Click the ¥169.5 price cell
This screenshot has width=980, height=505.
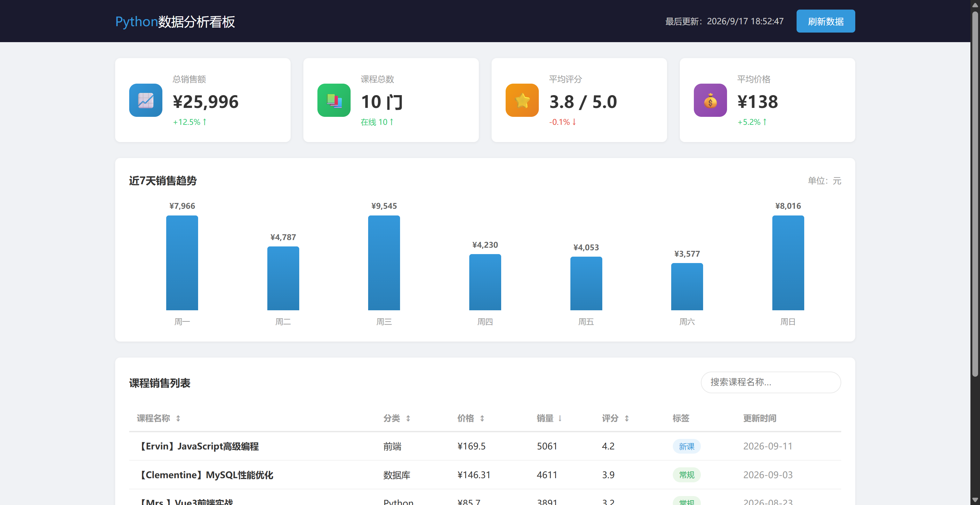click(x=471, y=446)
